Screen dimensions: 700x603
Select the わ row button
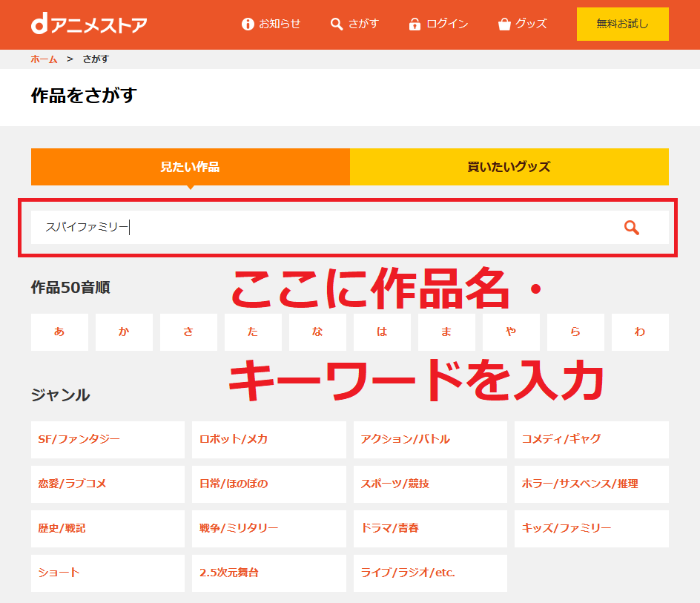(x=640, y=332)
